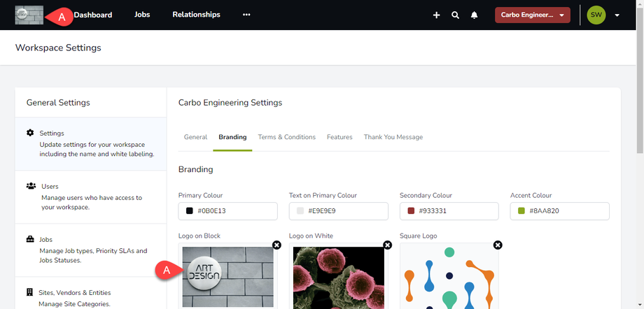Open Users settings in the sidebar
The image size is (644, 309).
[90, 197]
